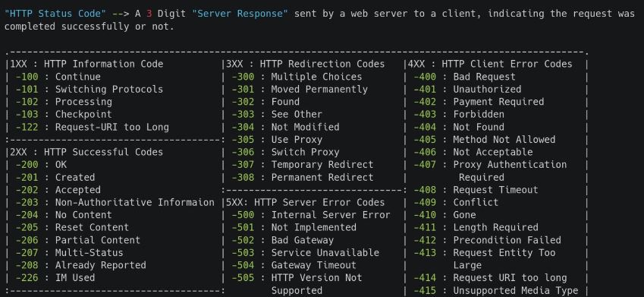This screenshot has height=297, width=644.
Task: Select '4XX : HTTP Client Error Codes' heading
Action: click(x=490, y=64)
